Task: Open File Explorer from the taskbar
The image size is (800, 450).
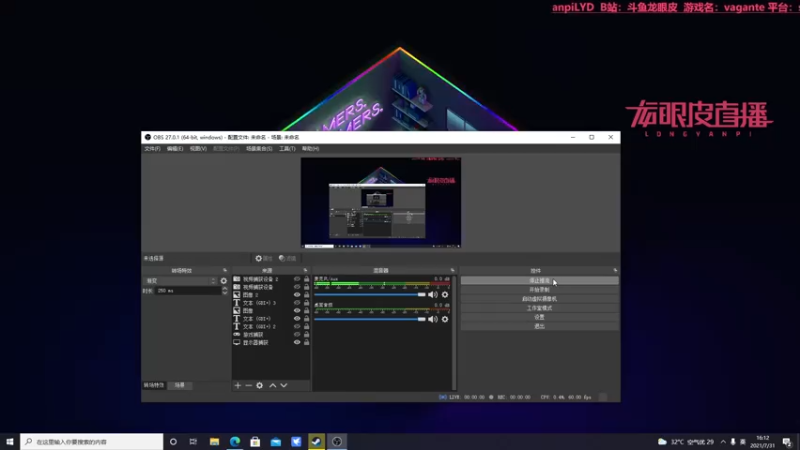Action: [x=214, y=441]
